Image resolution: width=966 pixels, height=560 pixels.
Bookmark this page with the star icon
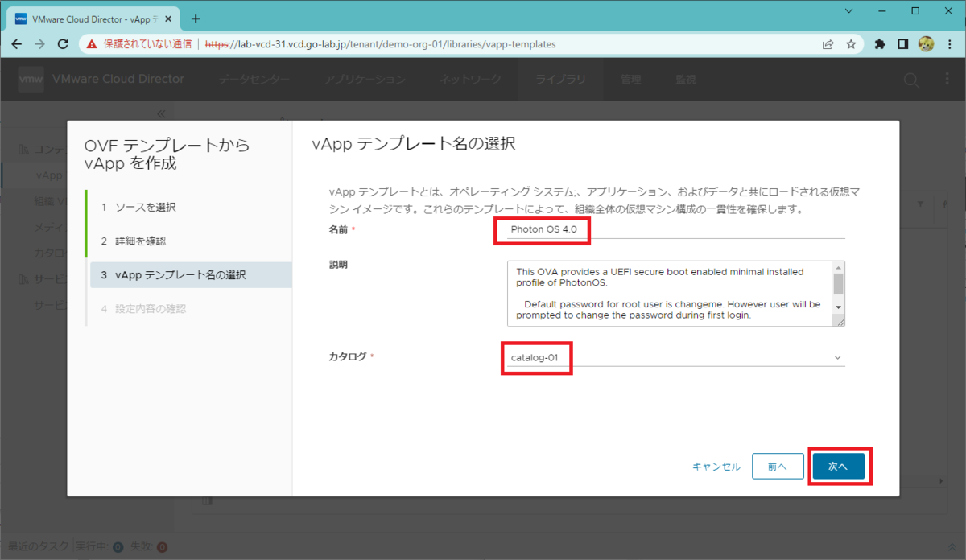pyautogui.click(x=851, y=44)
